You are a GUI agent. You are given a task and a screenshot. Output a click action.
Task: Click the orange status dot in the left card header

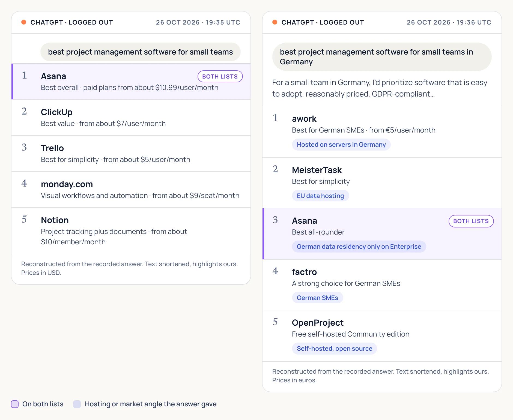[x=24, y=22]
